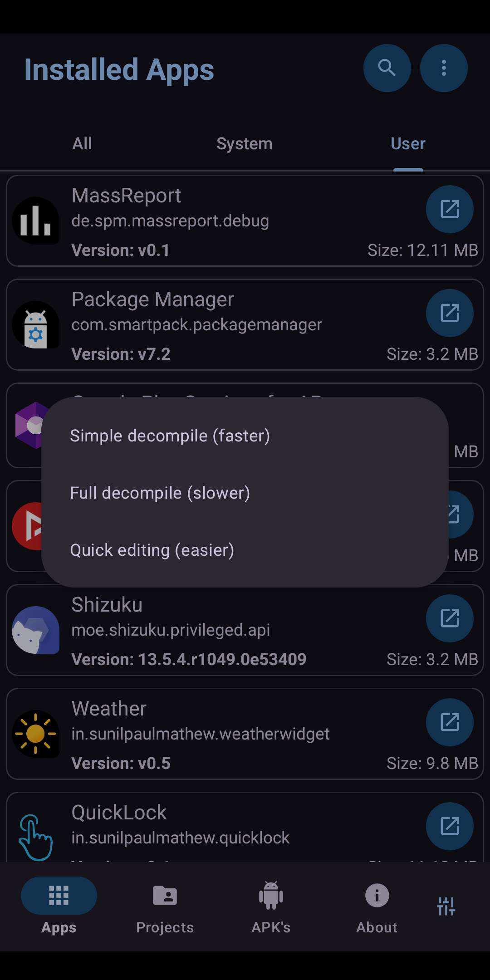Screen dimensions: 490x980
Task: Open the search for installed apps
Action: click(387, 68)
